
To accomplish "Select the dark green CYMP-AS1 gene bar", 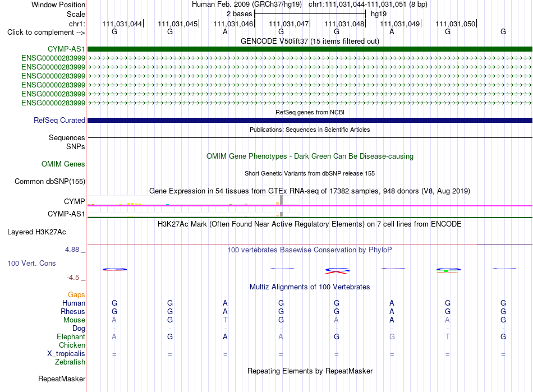I will click(x=310, y=49).
